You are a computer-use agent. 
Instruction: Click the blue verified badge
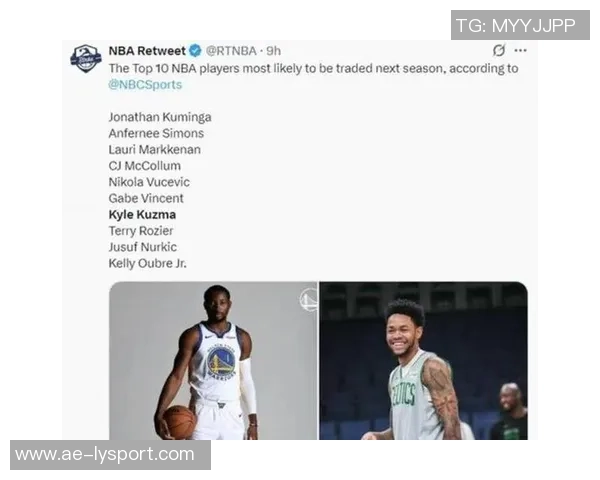pyautogui.click(x=195, y=51)
